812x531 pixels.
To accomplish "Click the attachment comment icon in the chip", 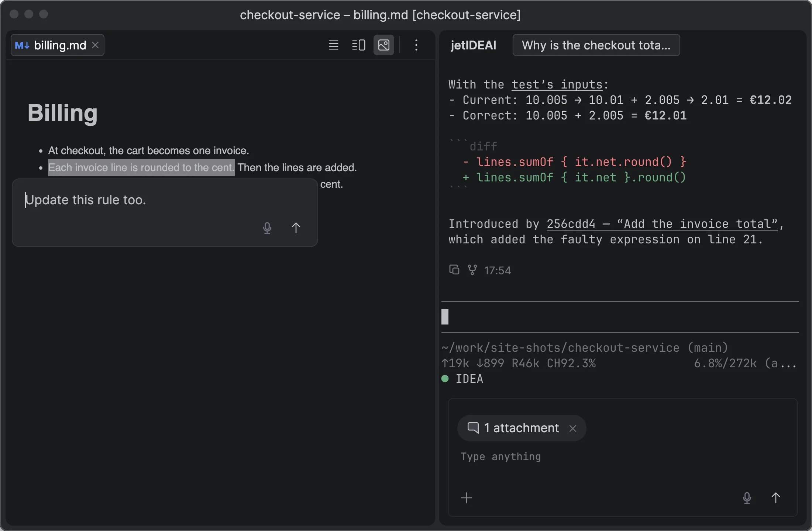I will (x=473, y=428).
